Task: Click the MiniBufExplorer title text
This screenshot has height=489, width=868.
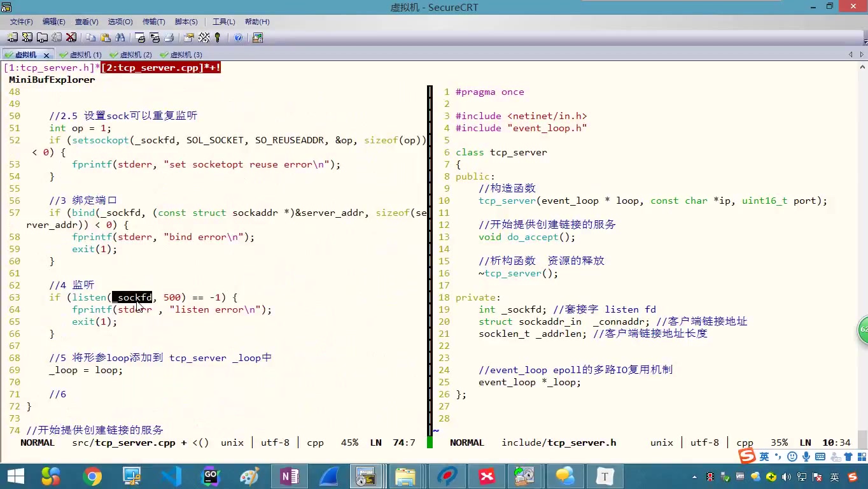Action: coord(52,80)
